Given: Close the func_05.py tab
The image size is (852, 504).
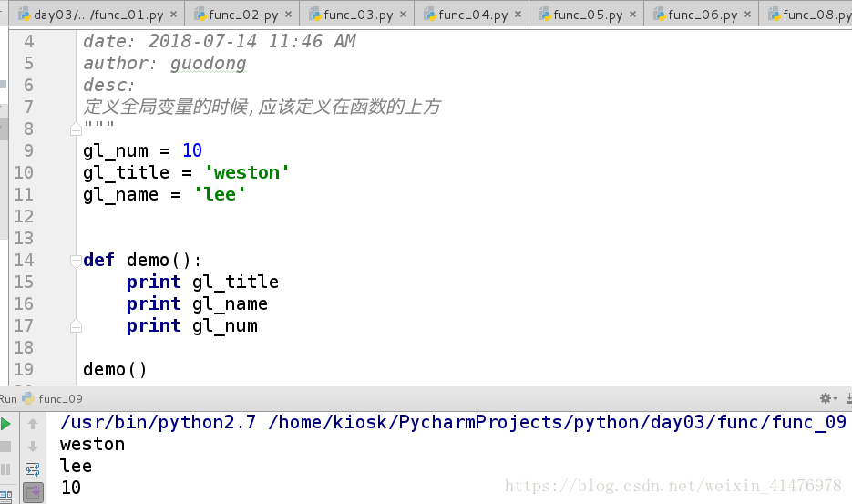Looking at the screenshot, I should pos(632,15).
